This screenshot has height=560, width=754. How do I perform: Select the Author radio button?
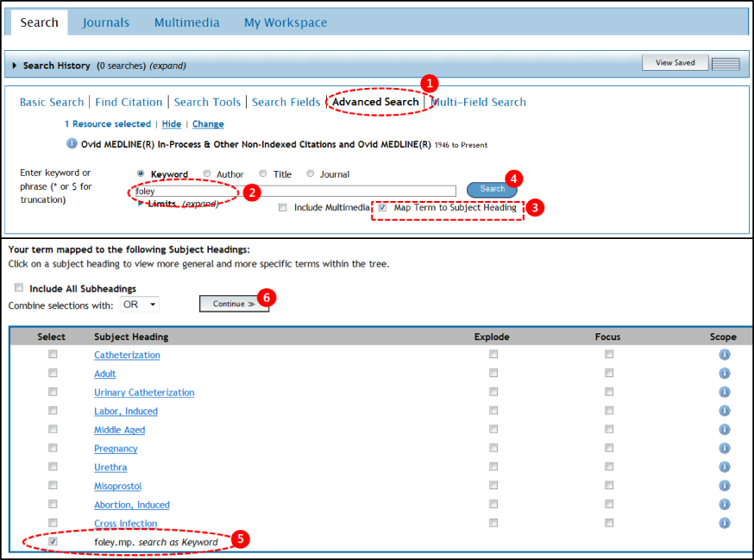[x=207, y=173]
